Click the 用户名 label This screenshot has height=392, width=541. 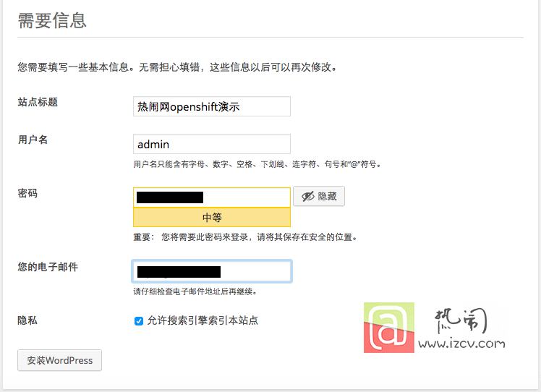click(33, 140)
